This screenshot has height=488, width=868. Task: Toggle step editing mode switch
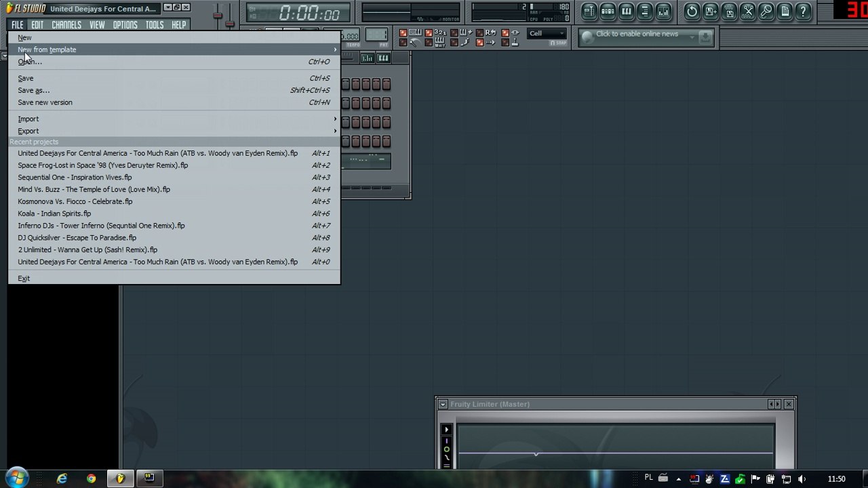pos(454,43)
